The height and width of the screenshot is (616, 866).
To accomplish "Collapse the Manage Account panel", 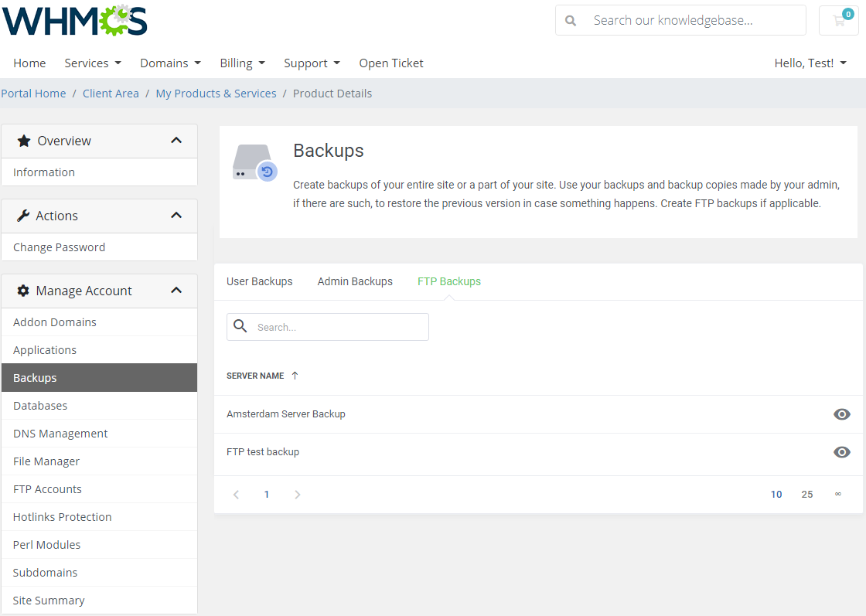I will [176, 291].
